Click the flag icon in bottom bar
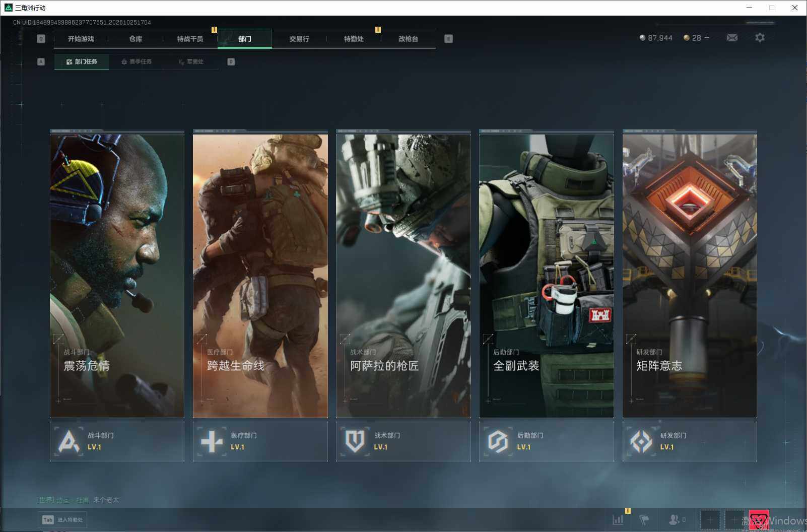 tap(644, 520)
